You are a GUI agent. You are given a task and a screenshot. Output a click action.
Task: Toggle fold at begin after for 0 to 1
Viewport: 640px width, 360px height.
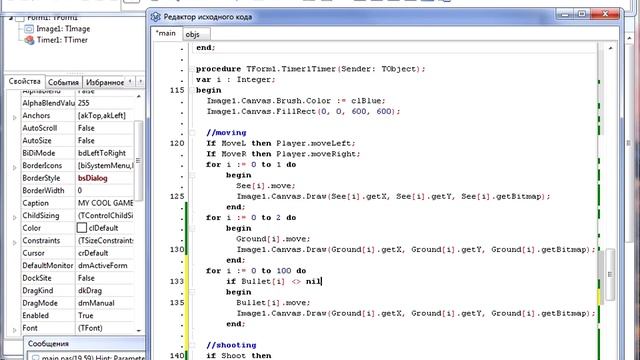click(x=192, y=175)
